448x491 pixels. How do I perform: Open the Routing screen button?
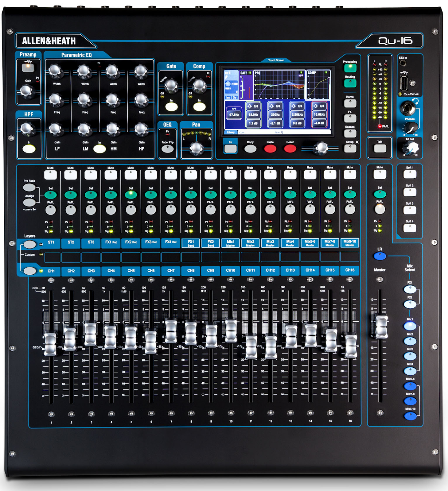[x=350, y=83]
